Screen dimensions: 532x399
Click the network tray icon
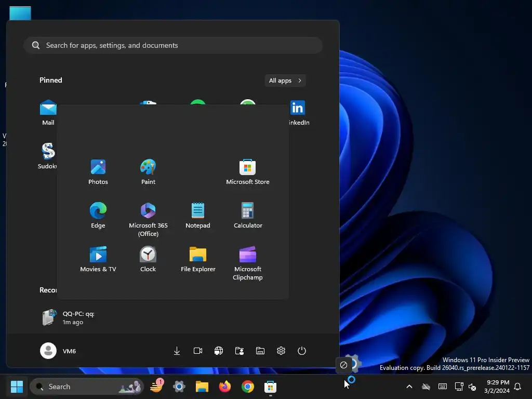click(459, 387)
